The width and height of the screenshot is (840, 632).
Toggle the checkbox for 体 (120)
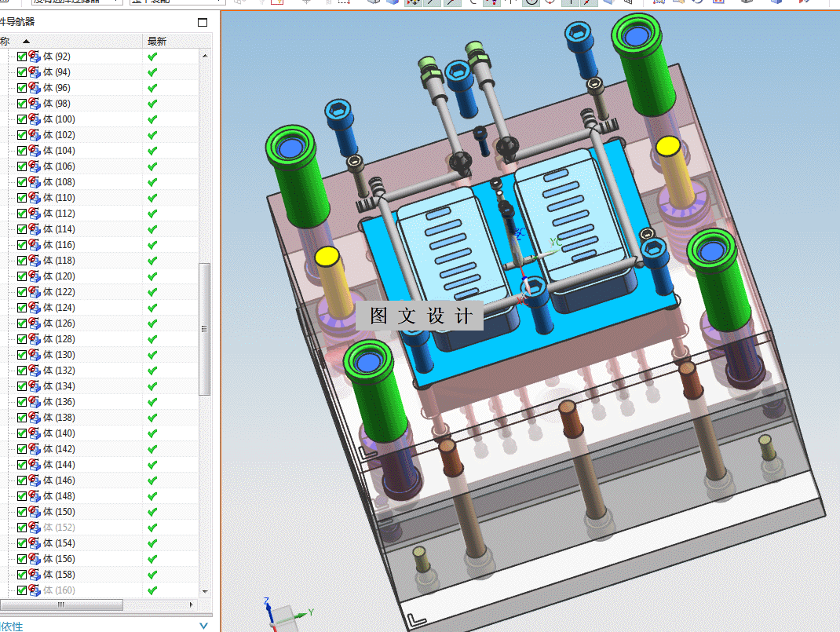(x=22, y=276)
